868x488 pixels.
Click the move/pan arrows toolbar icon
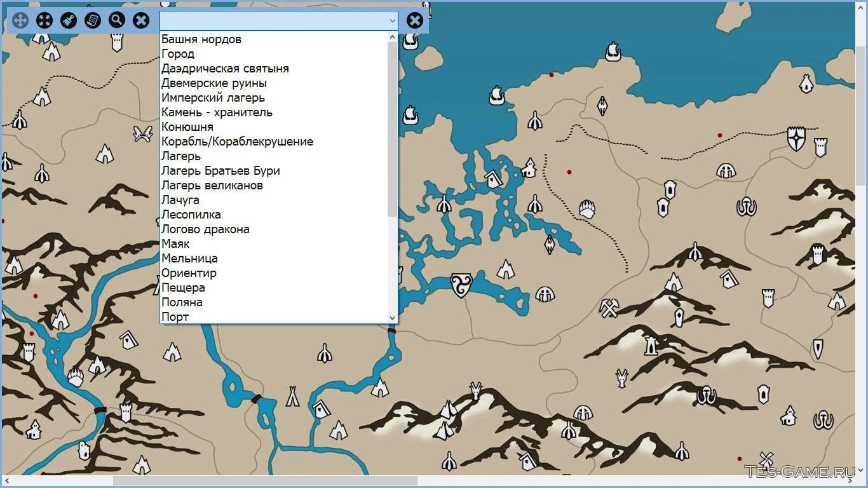click(x=20, y=20)
